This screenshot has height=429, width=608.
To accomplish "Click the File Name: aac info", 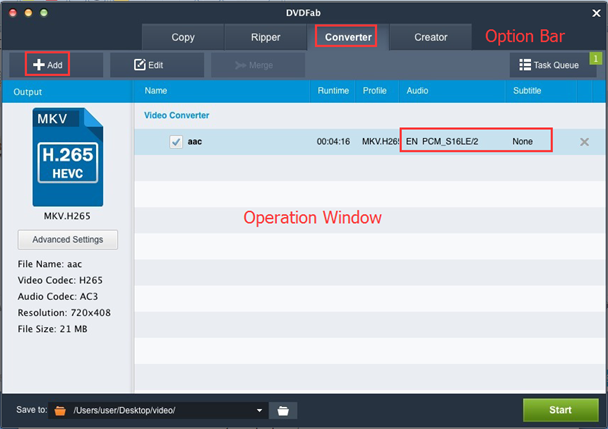I will [50, 264].
